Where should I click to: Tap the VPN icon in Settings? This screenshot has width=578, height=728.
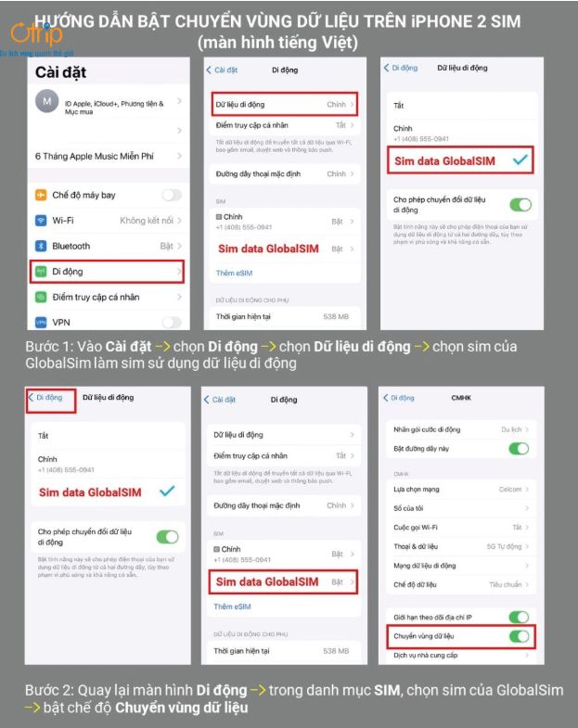pos(41,322)
